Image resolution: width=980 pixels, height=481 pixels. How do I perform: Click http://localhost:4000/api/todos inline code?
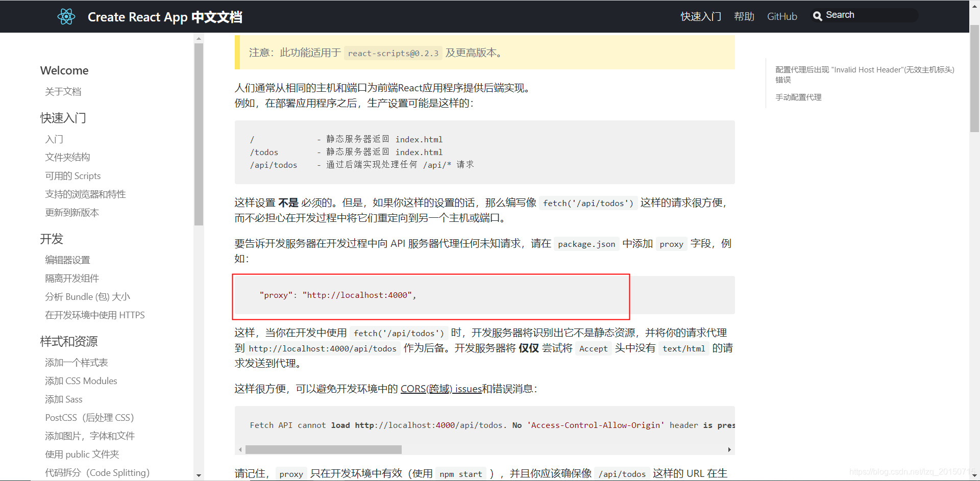click(323, 348)
